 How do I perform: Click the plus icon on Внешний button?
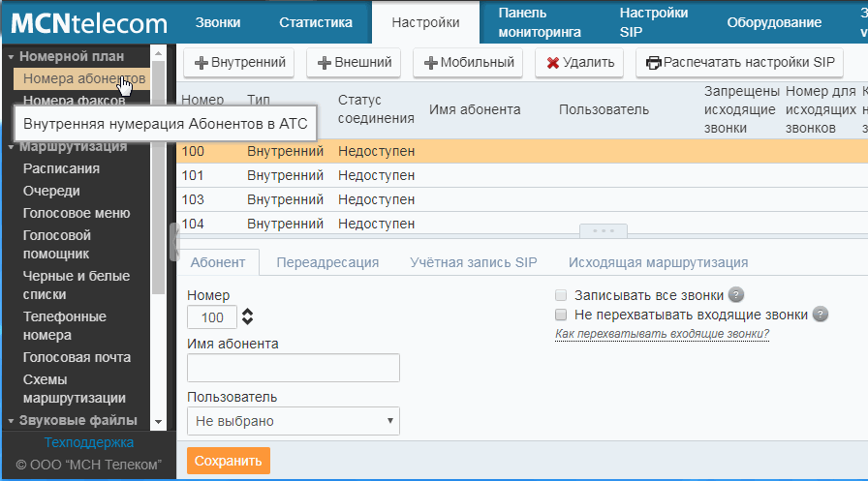[x=325, y=63]
